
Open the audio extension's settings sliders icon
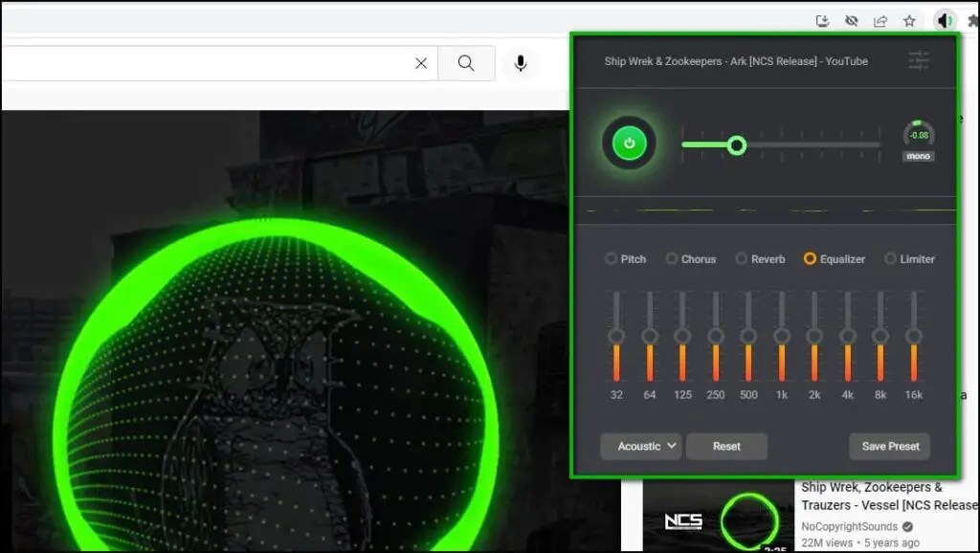(918, 60)
